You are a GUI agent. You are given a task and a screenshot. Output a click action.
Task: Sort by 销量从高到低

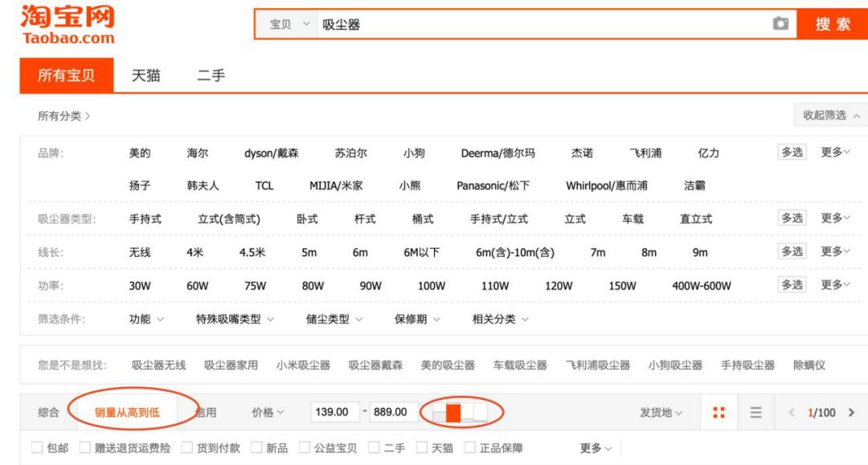point(127,413)
